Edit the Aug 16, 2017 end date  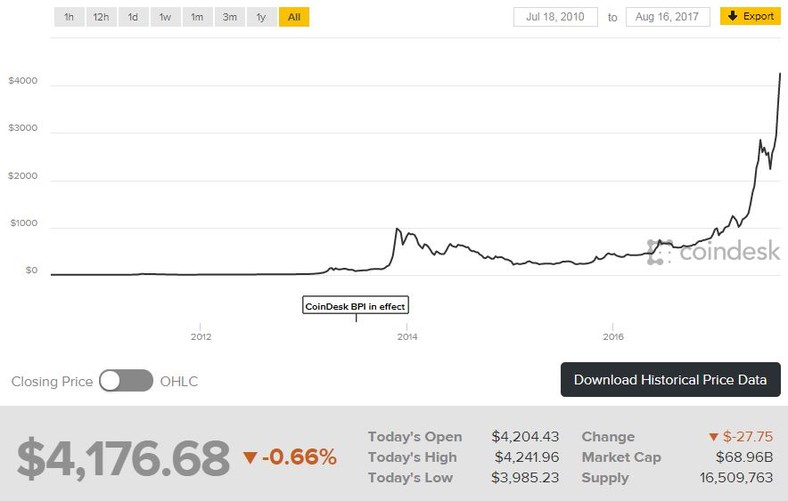tap(667, 17)
